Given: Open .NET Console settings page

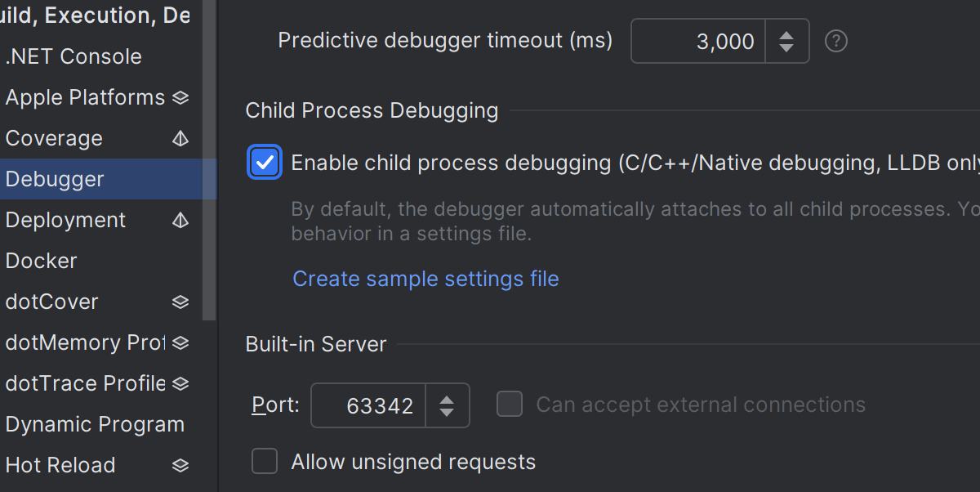Looking at the screenshot, I should point(73,57).
